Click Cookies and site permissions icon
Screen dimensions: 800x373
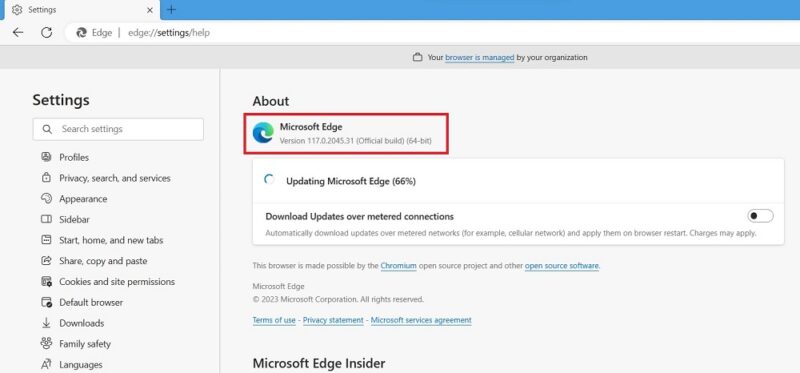pos(46,281)
